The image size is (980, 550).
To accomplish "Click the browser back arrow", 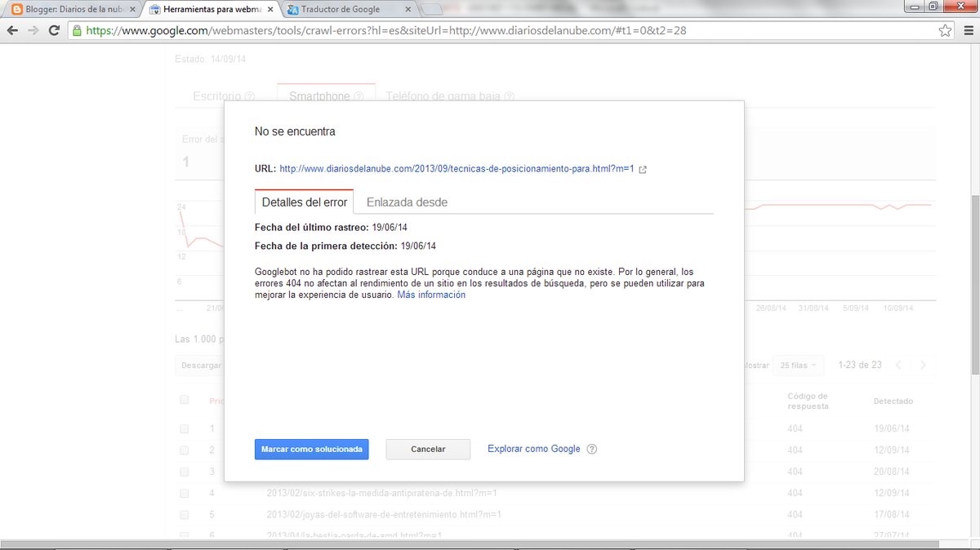I will [13, 30].
